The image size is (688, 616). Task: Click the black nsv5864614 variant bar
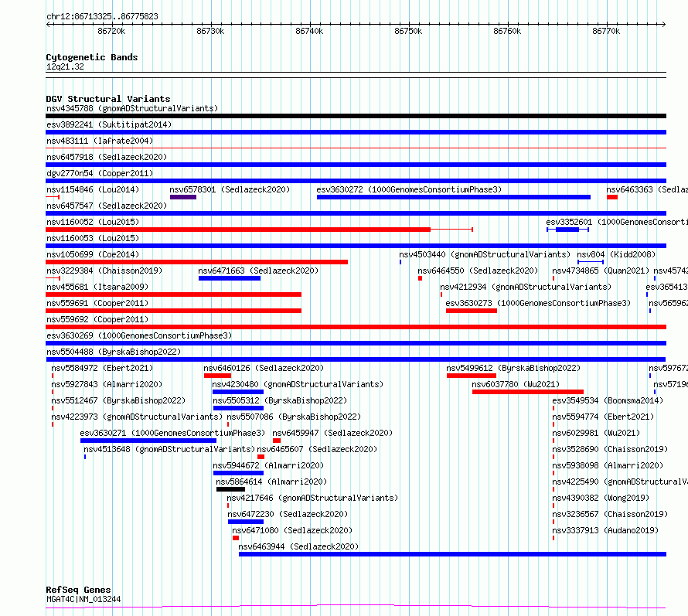(231, 489)
